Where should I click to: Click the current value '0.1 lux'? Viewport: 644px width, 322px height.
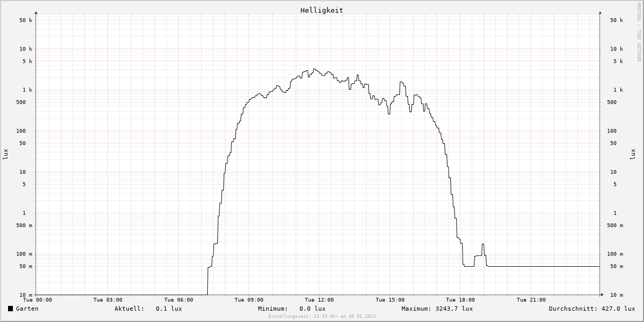tap(169, 309)
